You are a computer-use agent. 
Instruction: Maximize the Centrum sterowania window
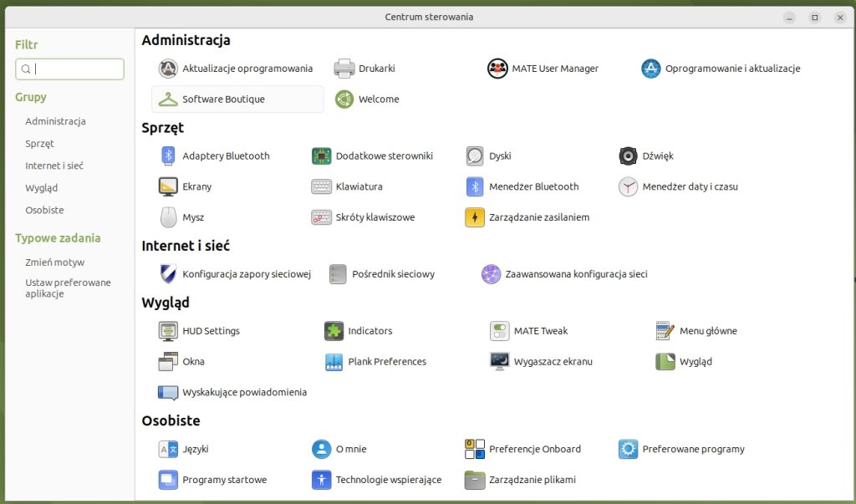click(814, 18)
